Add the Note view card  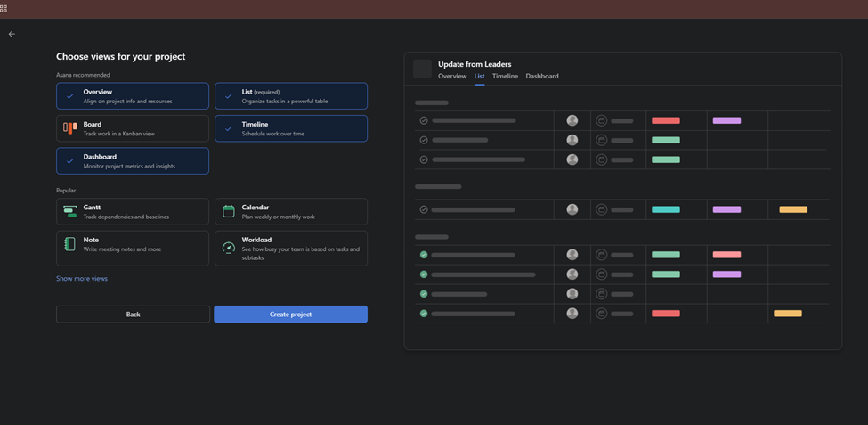[133, 249]
